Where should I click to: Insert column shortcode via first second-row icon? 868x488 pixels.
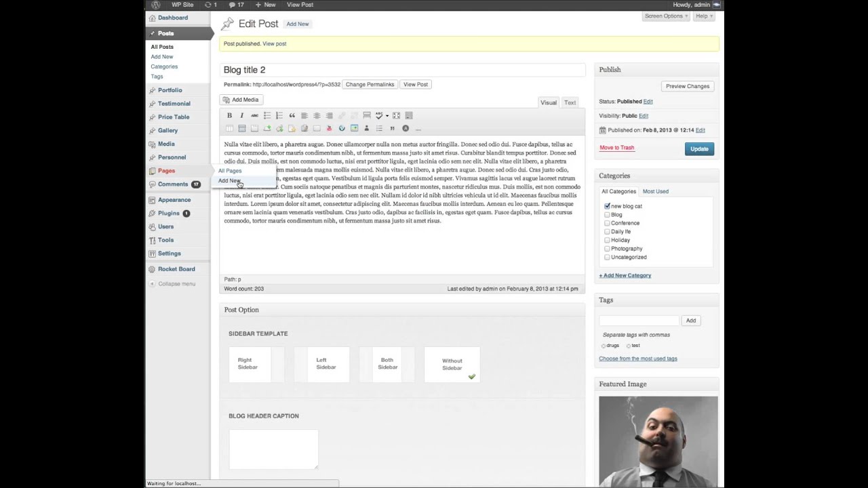[x=229, y=128]
